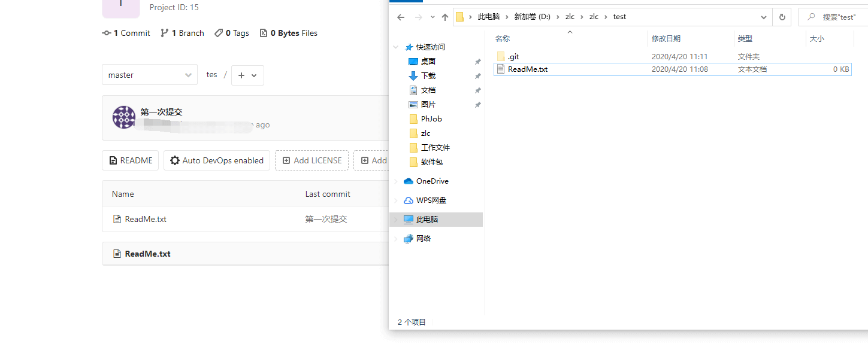
Task: Select the ReadMe.txt file in Explorer
Action: (527, 69)
